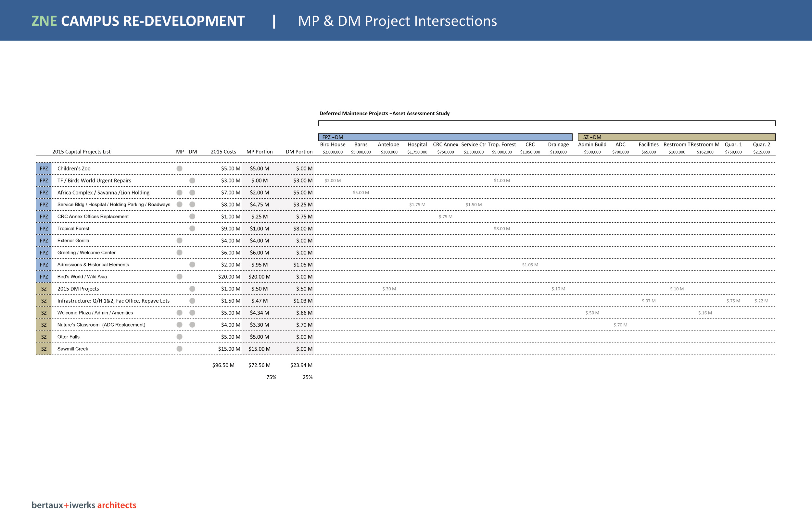
Task: Click the 'Nature's Classroom (ADC Replacement)' project name
Action: (101, 325)
